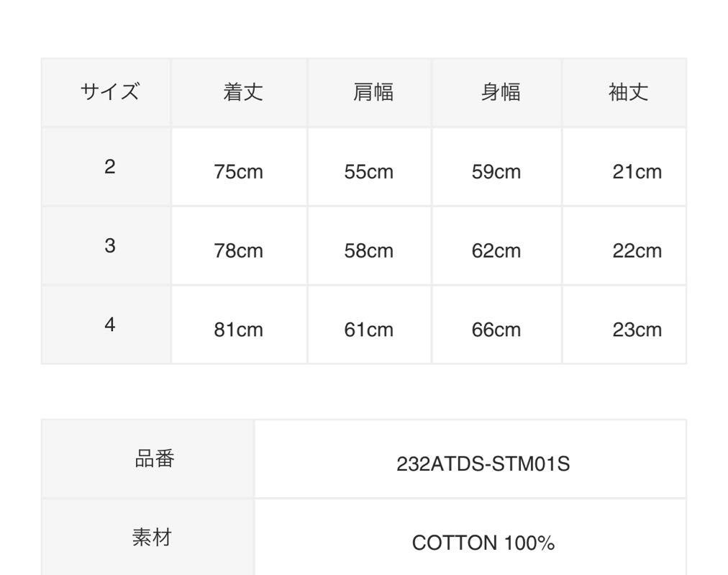Click the 55cm shoulder width cell
Screen dimensions: 728x575
coord(370,167)
